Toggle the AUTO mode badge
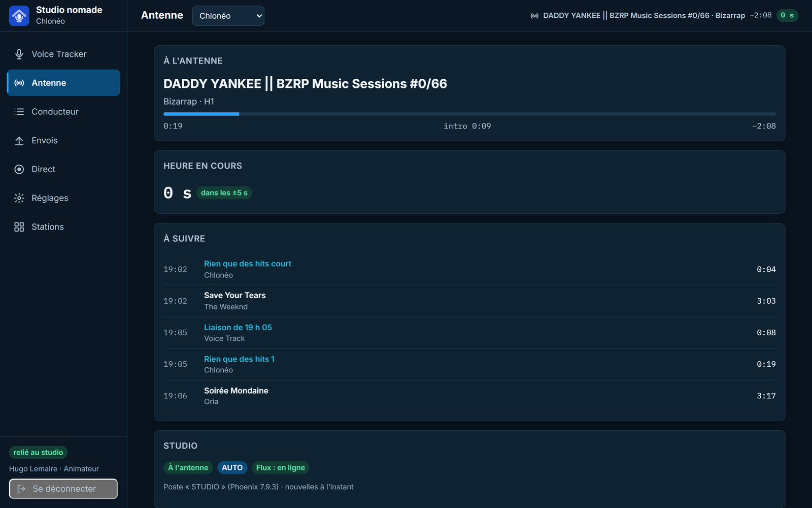The height and width of the screenshot is (508, 812). [x=232, y=467]
